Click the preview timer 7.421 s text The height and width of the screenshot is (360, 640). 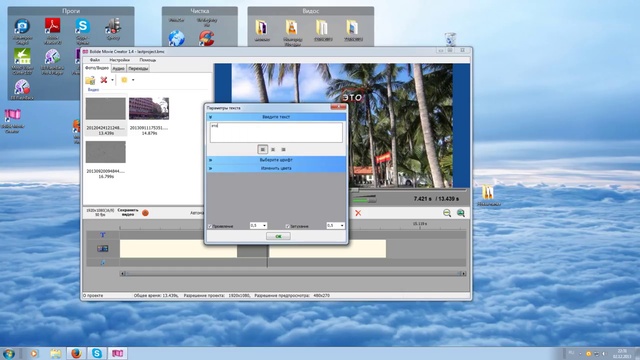tap(422, 199)
